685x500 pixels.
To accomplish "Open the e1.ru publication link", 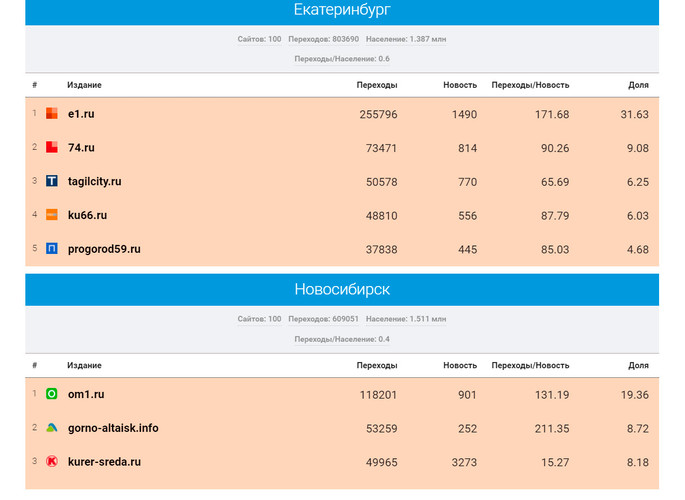I will [x=81, y=114].
